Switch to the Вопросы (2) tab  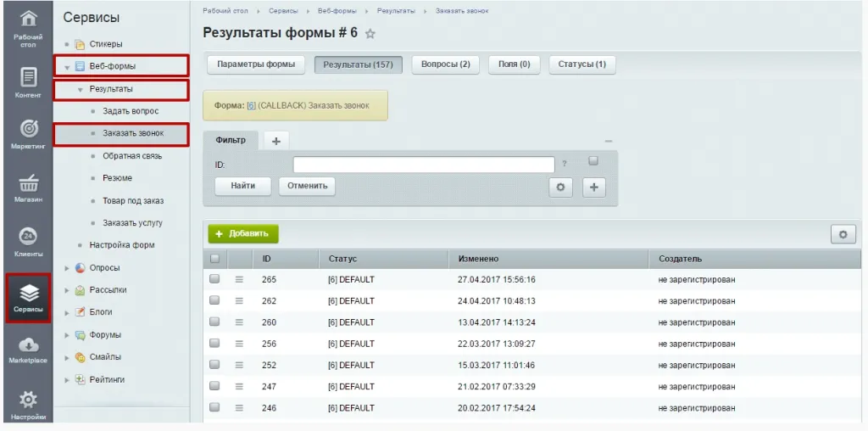(445, 64)
